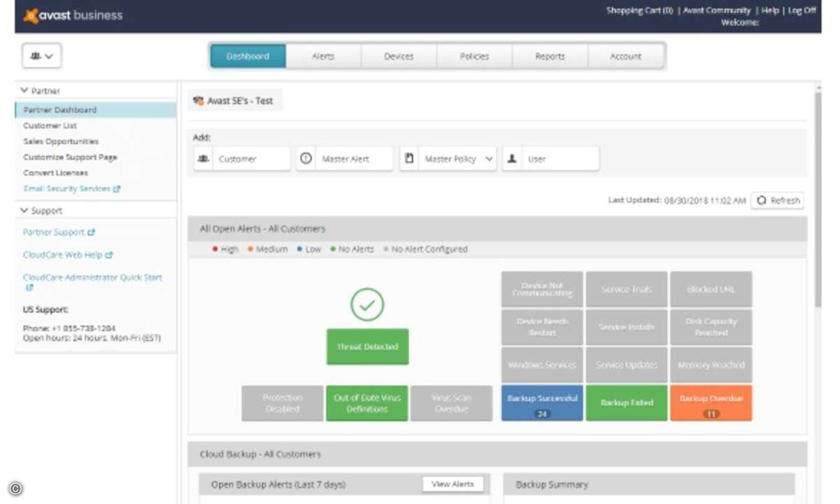Open CloudCare Administrator Quick Start link
840x504 pixels.
point(92,281)
